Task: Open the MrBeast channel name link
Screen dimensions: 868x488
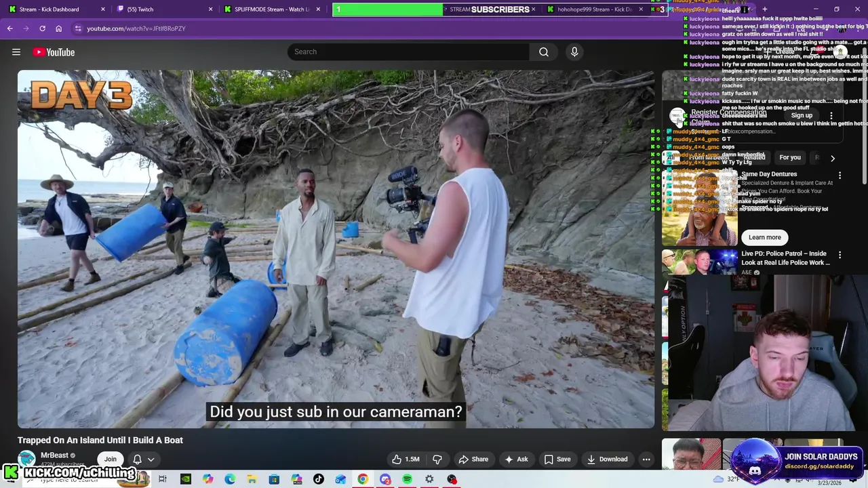Action: tap(54, 455)
